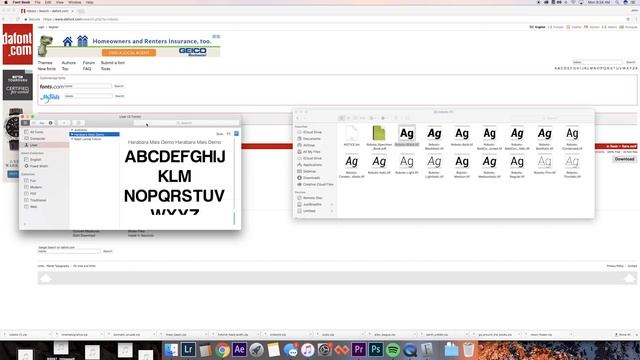The image size is (640, 360).
Task: Select the Modern collection in Font Book
Action: coord(36,187)
